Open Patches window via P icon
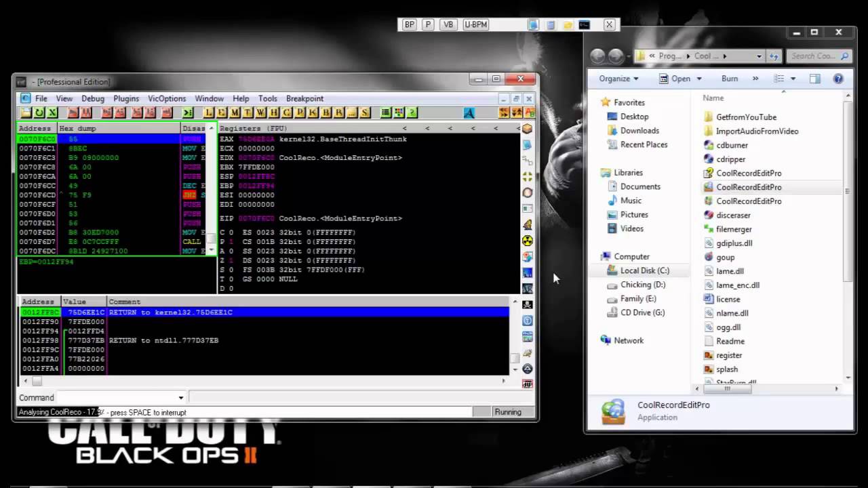Screen dimensions: 868x488 [300, 113]
